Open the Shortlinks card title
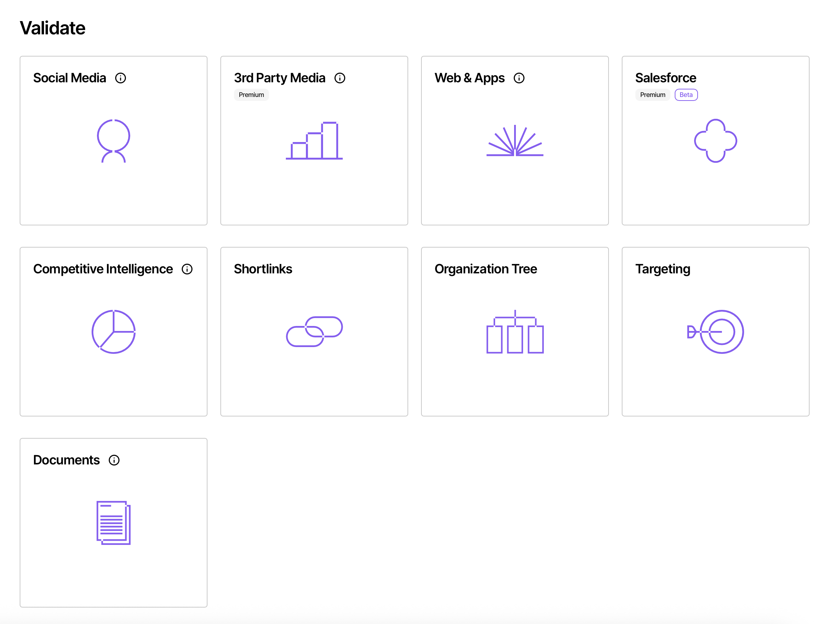The height and width of the screenshot is (624, 840). 263,269
